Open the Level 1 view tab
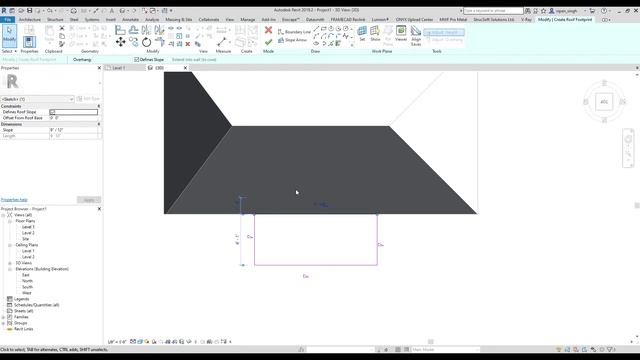 click(x=118, y=68)
